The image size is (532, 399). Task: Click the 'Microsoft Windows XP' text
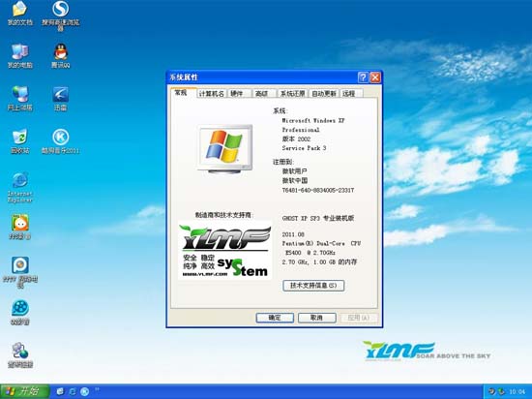313,120
